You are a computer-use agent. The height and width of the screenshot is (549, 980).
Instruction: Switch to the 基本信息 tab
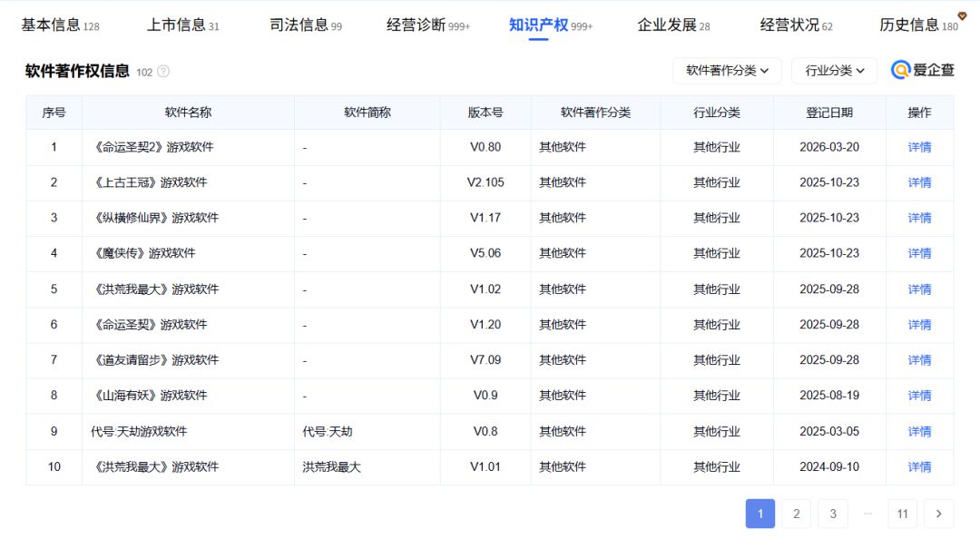click(x=60, y=25)
